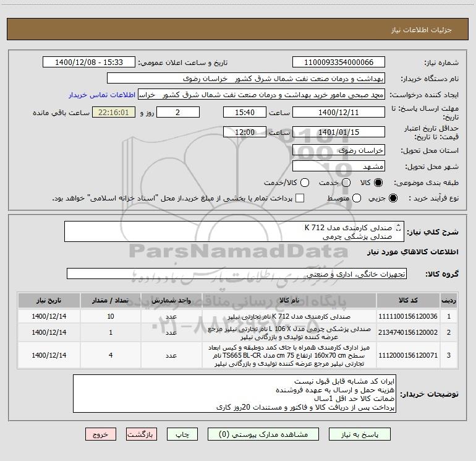Image resolution: width=476 pixels, height=461 pixels.
Task: Select the خدمت radio button
Action: (346, 183)
